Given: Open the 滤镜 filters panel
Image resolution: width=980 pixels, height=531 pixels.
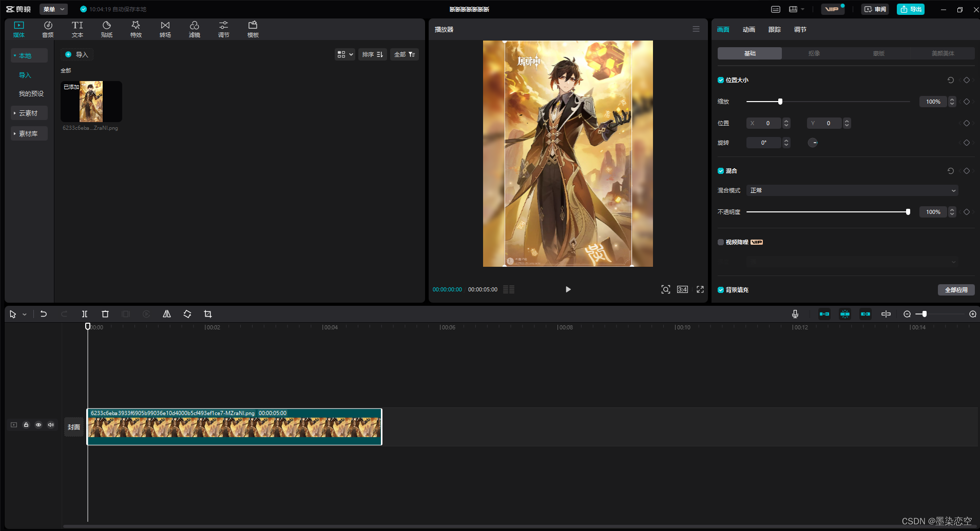Looking at the screenshot, I should pyautogui.click(x=195, y=29).
